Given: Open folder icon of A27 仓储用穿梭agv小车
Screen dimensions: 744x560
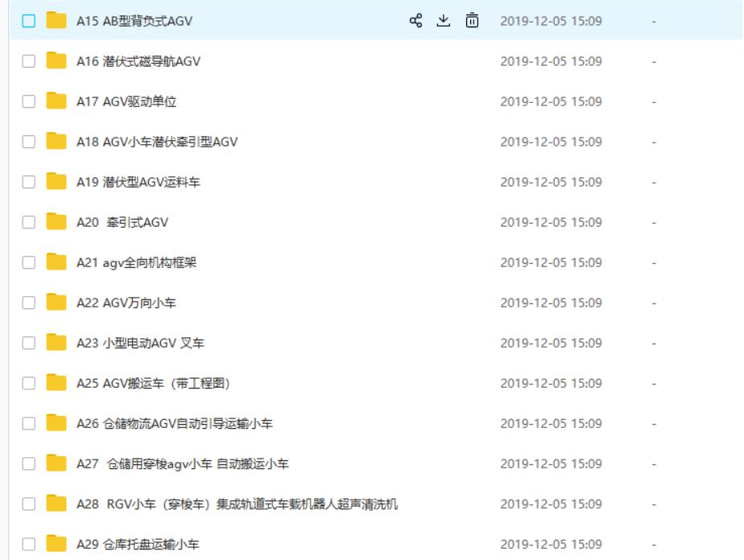Looking at the screenshot, I should click(56, 463).
